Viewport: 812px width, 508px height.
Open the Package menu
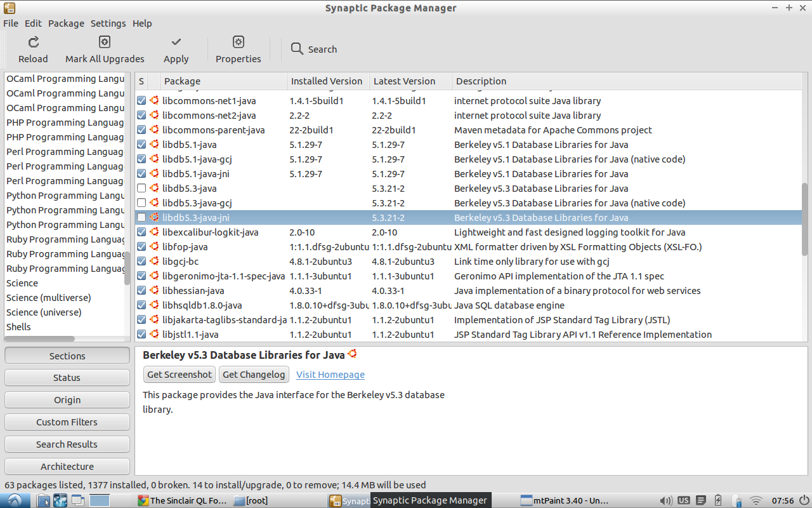point(66,23)
